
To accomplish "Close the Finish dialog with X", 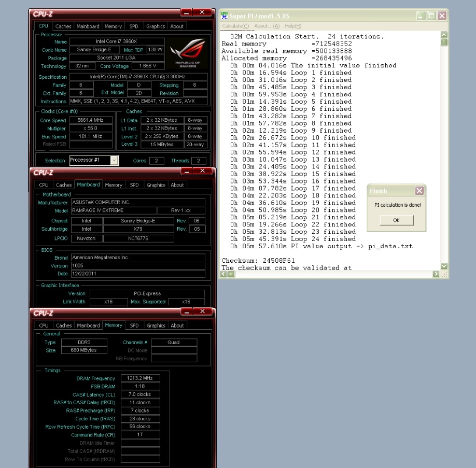I will click(419, 191).
